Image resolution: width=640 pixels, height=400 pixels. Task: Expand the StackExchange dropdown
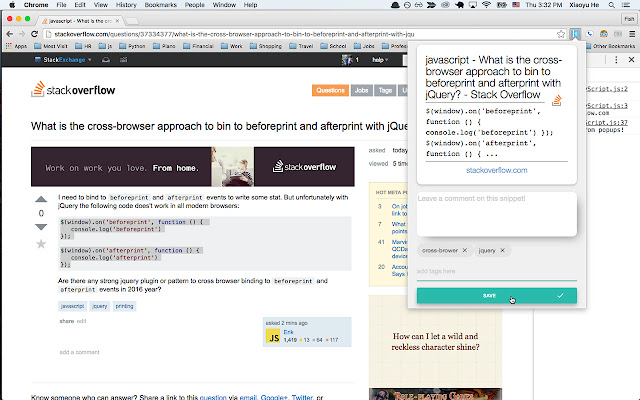click(x=63, y=60)
